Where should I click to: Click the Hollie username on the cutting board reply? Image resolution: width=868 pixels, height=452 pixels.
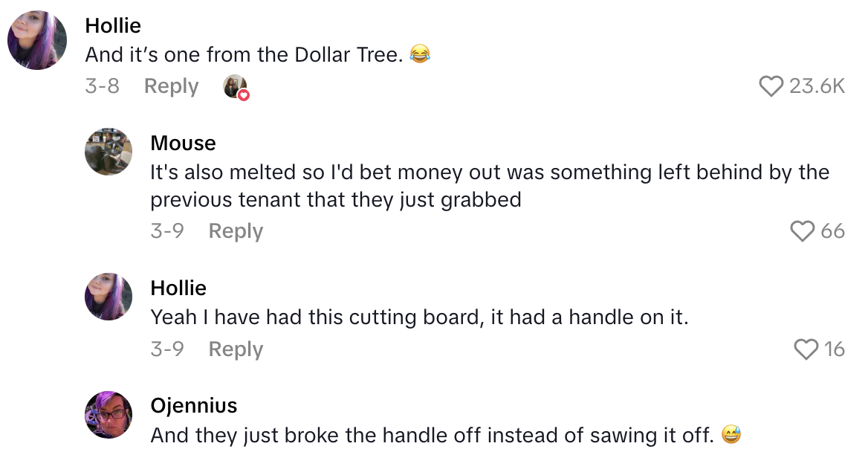[178, 288]
